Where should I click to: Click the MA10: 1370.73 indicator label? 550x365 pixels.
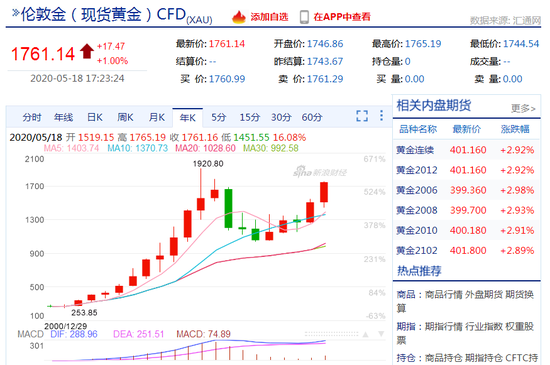click(138, 148)
